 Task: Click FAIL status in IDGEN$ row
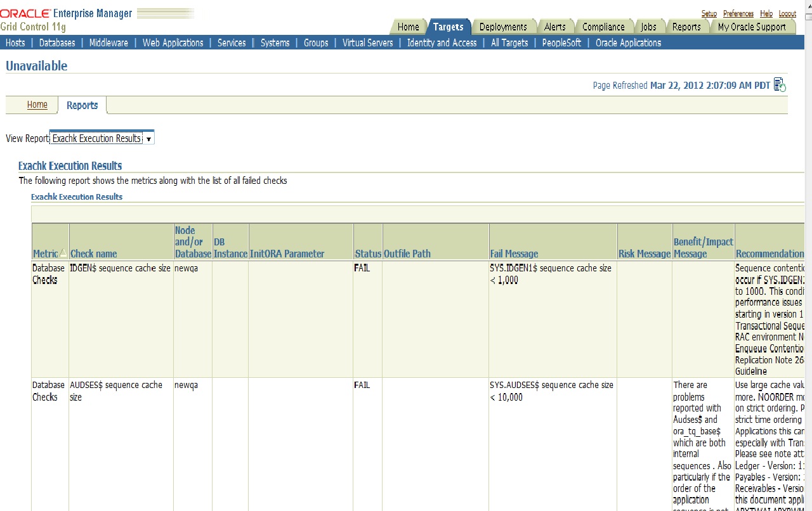pyautogui.click(x=362, y=268)
